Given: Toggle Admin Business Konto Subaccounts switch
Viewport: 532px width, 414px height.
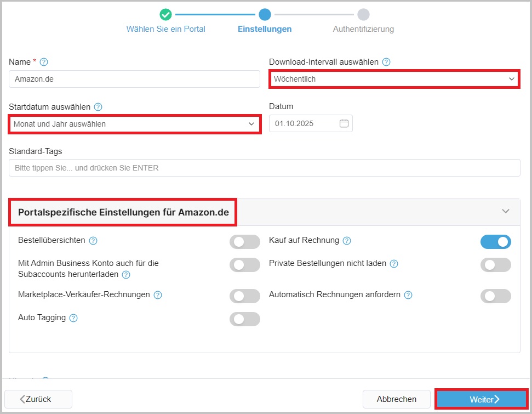Looking at the screenshot, I should click(x=244, y=265).
